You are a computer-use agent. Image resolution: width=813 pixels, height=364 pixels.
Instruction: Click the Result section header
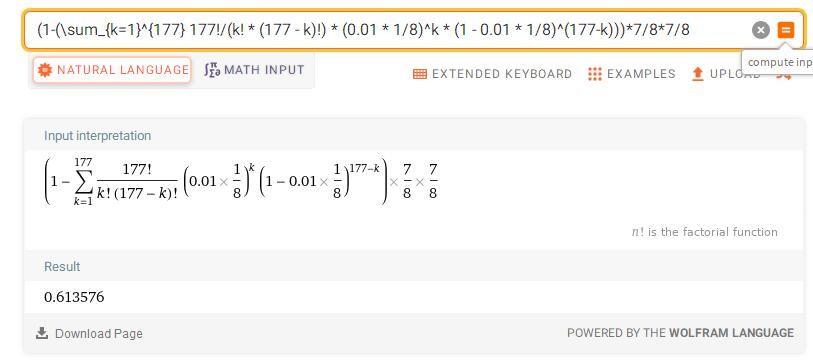(x=62, y=267)
